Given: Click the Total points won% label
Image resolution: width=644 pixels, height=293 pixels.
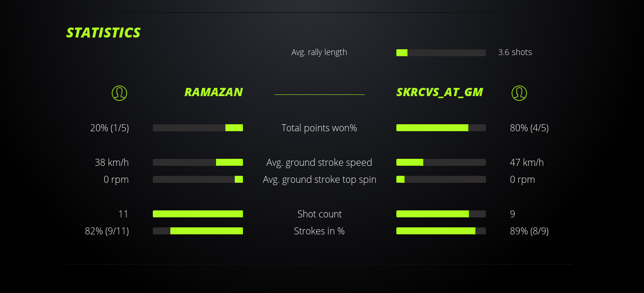Looking at the screenshot, I should coord(319,128).
